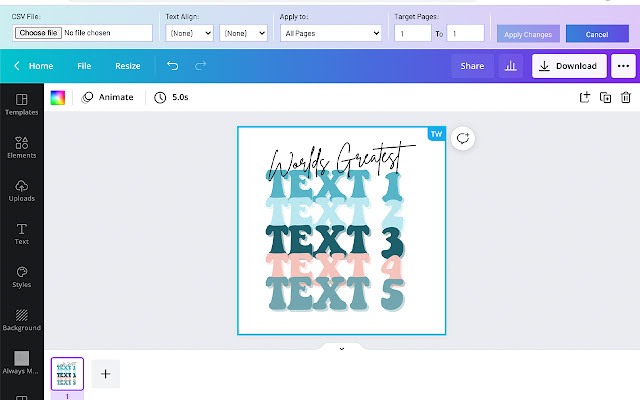Select the Text tool in sidebar
The height and width of the screenshot is (400, 640).
[21, 233]
